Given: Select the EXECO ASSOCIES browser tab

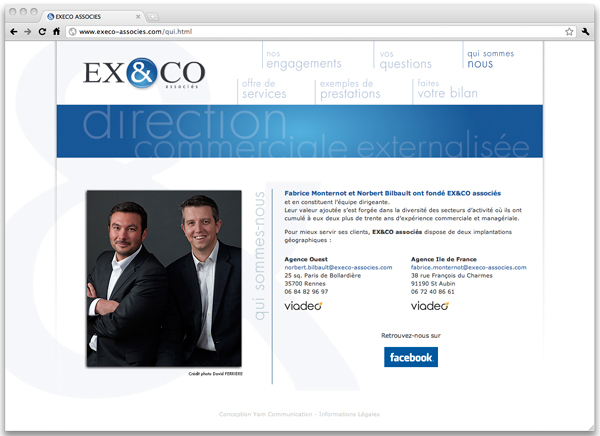Looking at the screenshot, I should tap(92, 16).
